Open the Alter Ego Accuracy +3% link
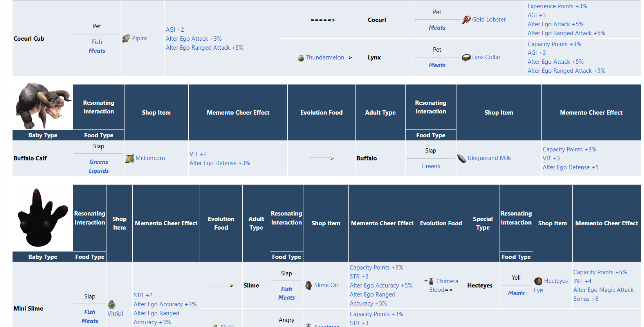 pos(165,304)
